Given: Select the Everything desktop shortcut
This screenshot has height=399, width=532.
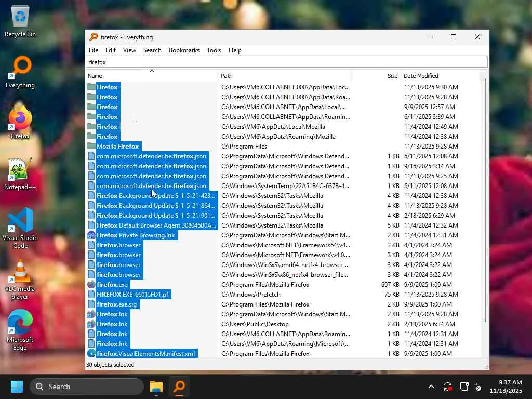Looking at the screenshot, I should pyautogui.click(x=20, y=72).
